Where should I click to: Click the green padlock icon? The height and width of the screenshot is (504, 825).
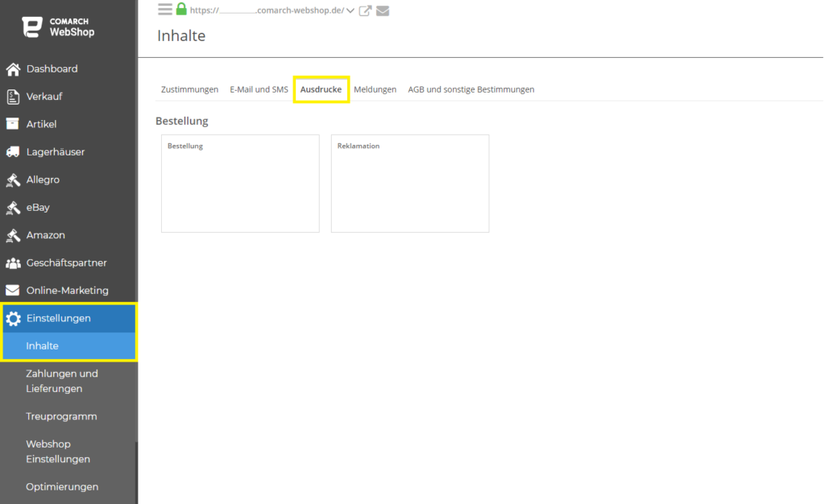pos(181,9)
